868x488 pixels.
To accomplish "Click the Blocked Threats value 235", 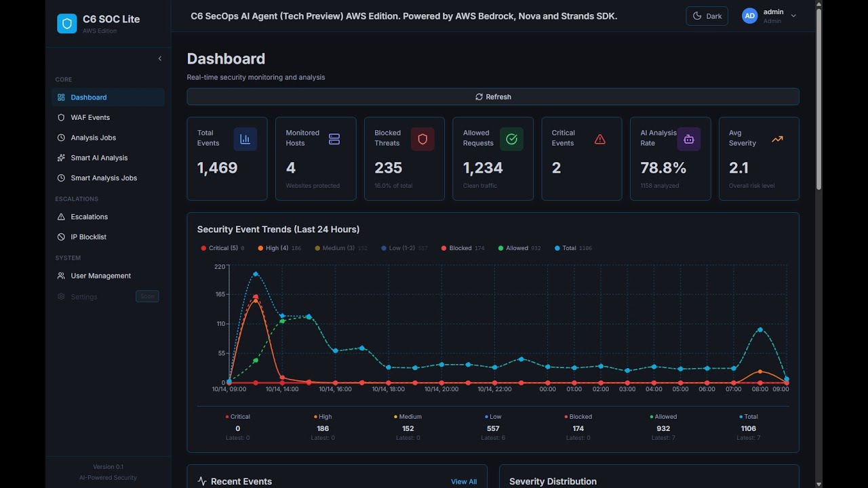I will pos(389,168).
